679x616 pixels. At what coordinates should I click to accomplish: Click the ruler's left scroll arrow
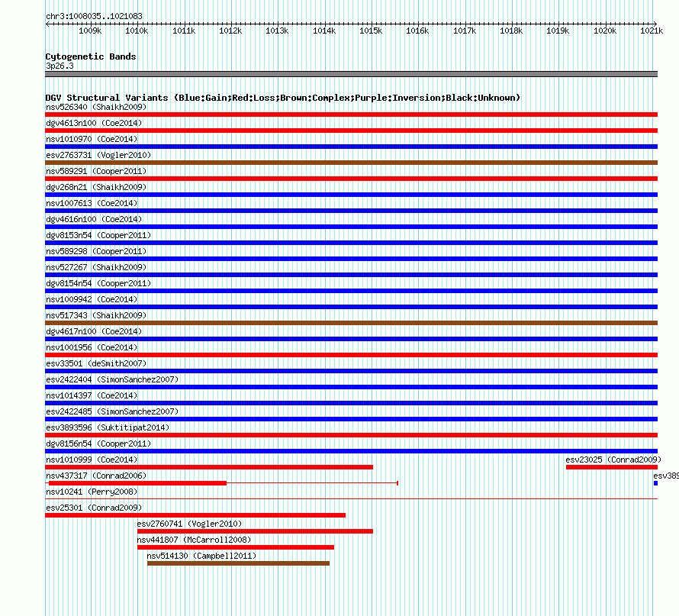(47, 24)
